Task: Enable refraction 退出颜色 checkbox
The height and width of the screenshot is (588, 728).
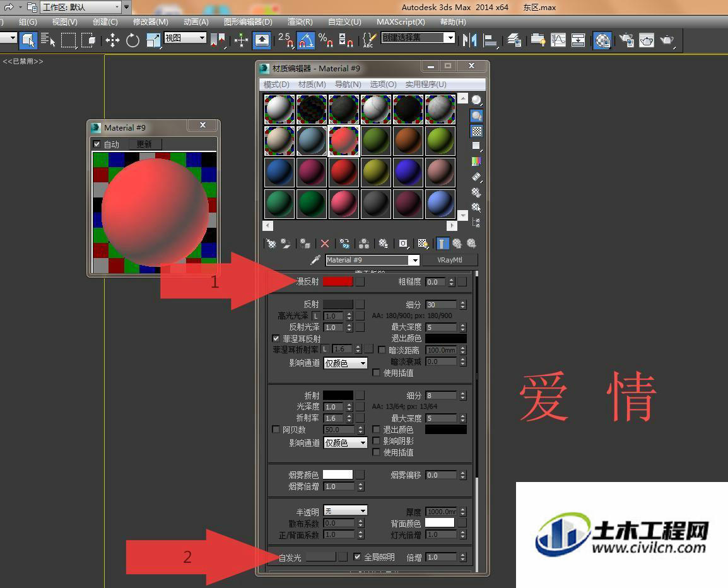Action: point(376,430)
